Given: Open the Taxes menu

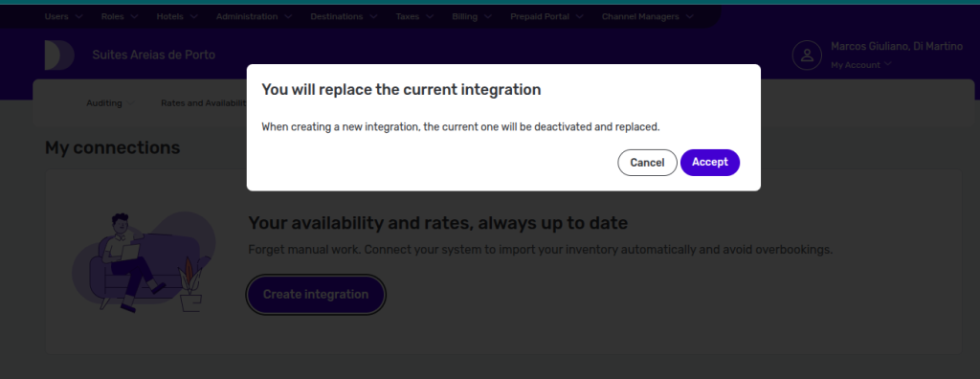Looking at the screenshot, I should pyautogui.click(x=414, y=17).
